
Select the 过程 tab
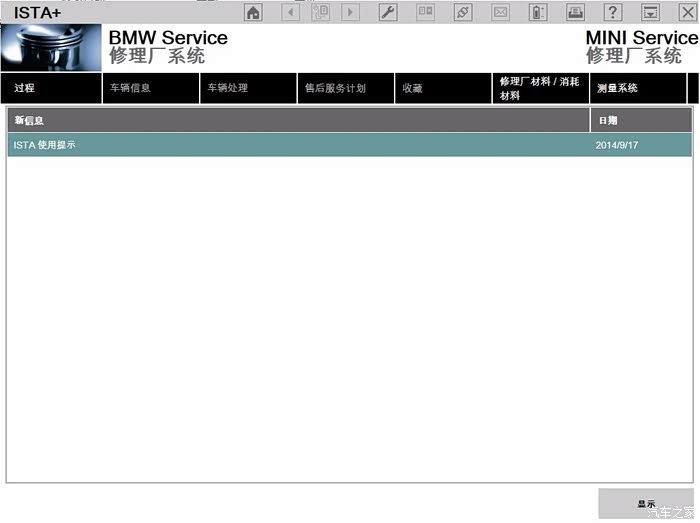[51, 88]
